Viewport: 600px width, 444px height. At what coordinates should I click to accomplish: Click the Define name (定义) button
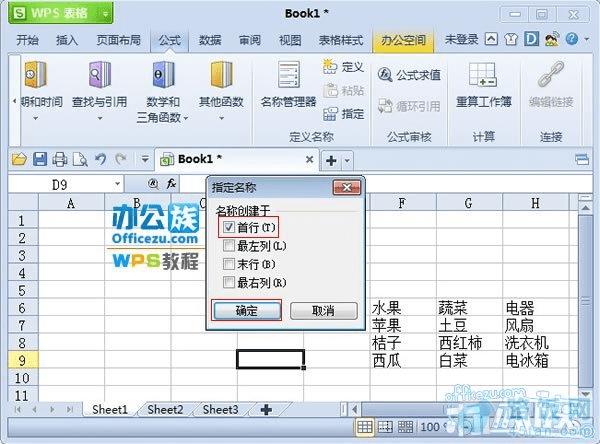343,67
